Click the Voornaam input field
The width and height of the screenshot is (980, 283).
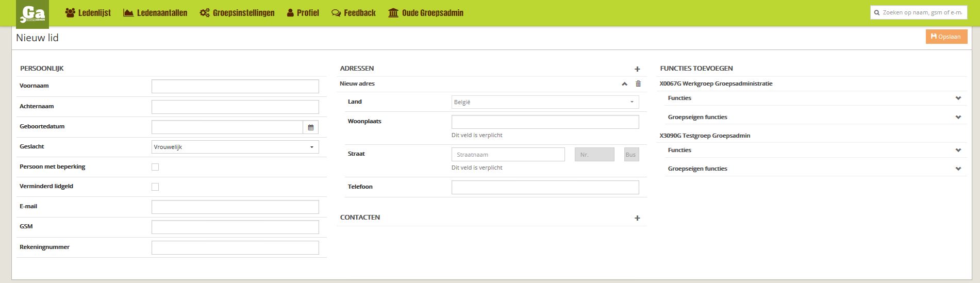(x=235, y=87)
